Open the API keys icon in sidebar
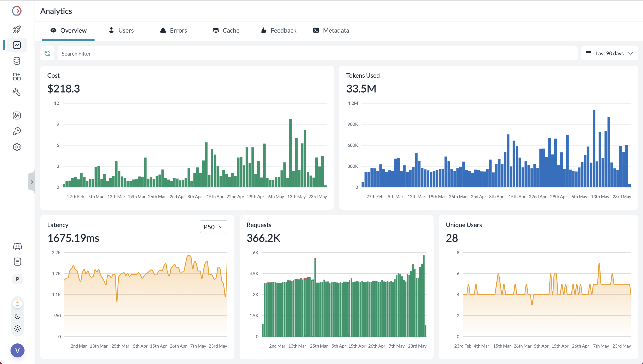Image resolution: width=643 pixels, height=364 pixels. click(x=17, y=131)
